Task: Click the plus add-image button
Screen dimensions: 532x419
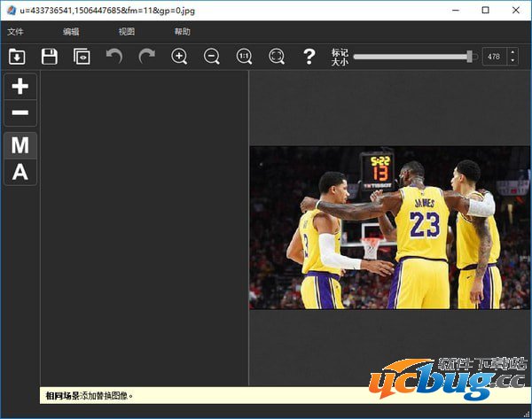Action: point(20,86)
